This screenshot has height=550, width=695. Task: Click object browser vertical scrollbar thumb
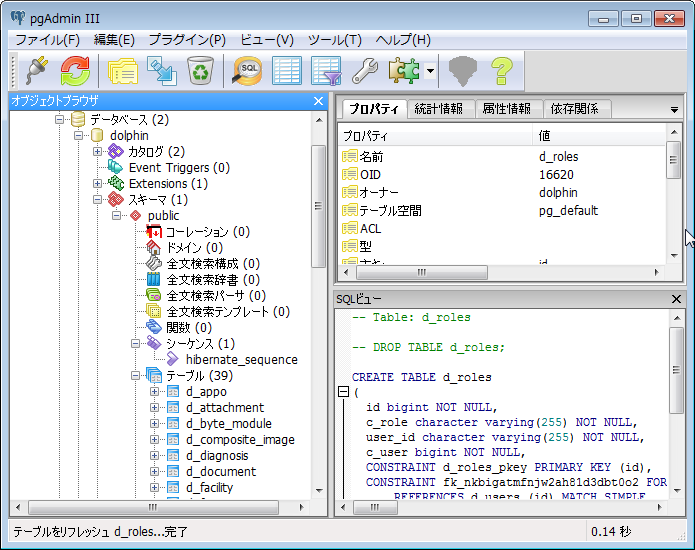tap(318, 207)
